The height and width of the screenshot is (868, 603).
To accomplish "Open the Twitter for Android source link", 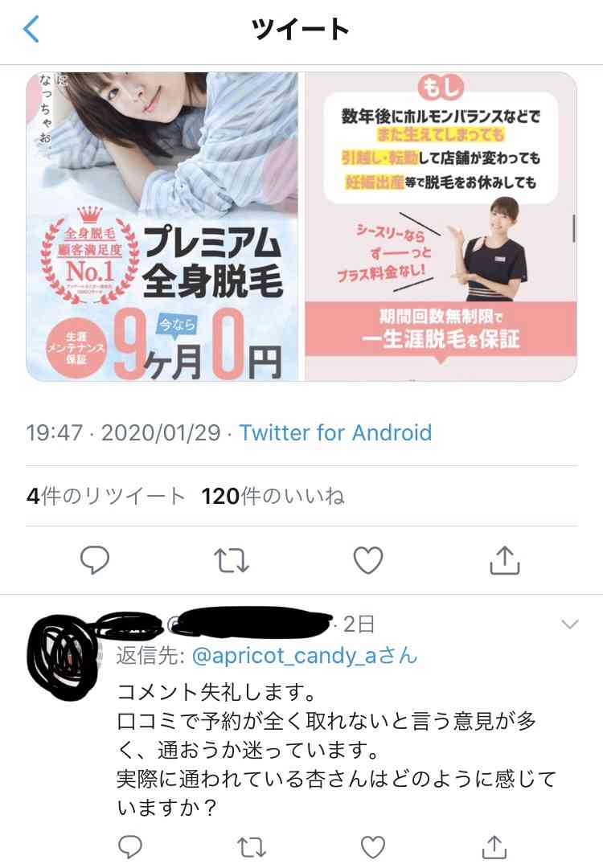I will pos(335,432).
